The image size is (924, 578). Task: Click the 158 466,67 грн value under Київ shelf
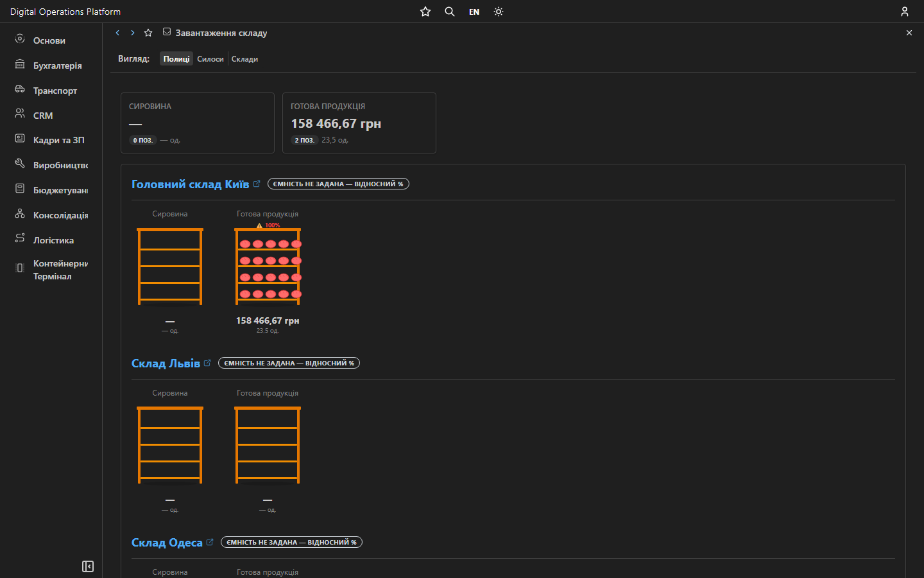point(268,320)
